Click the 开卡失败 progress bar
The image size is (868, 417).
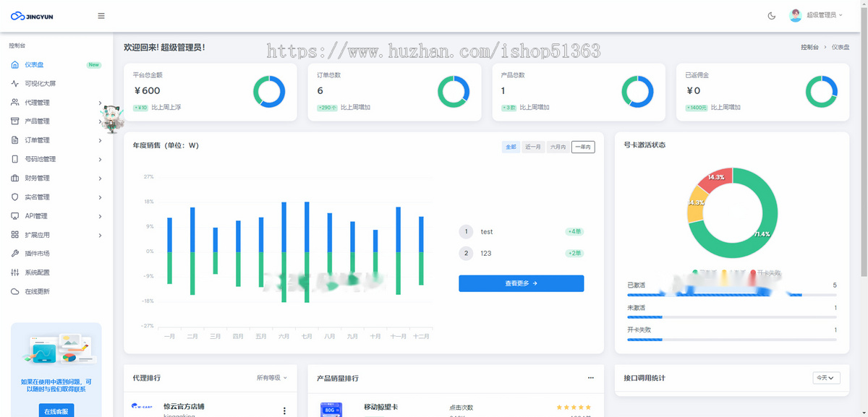731,340
